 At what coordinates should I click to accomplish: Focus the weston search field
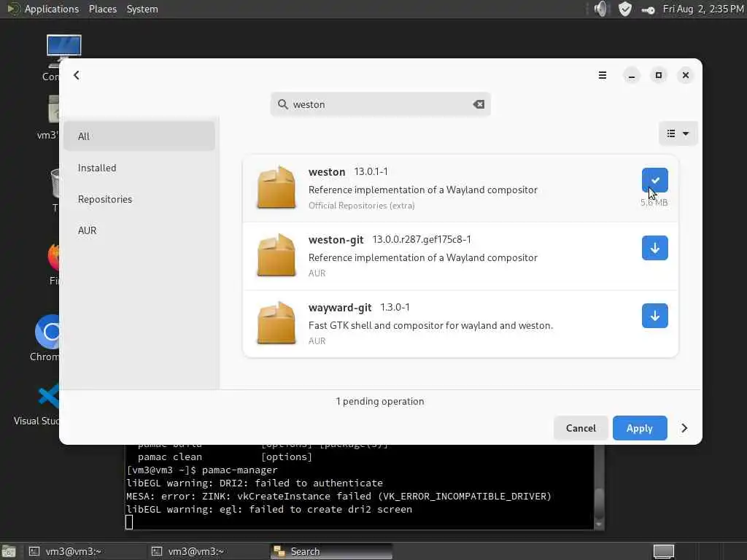click(380, 104)
